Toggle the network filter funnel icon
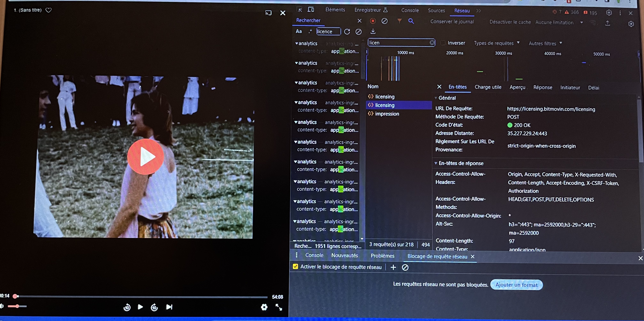 coord(399,21)
